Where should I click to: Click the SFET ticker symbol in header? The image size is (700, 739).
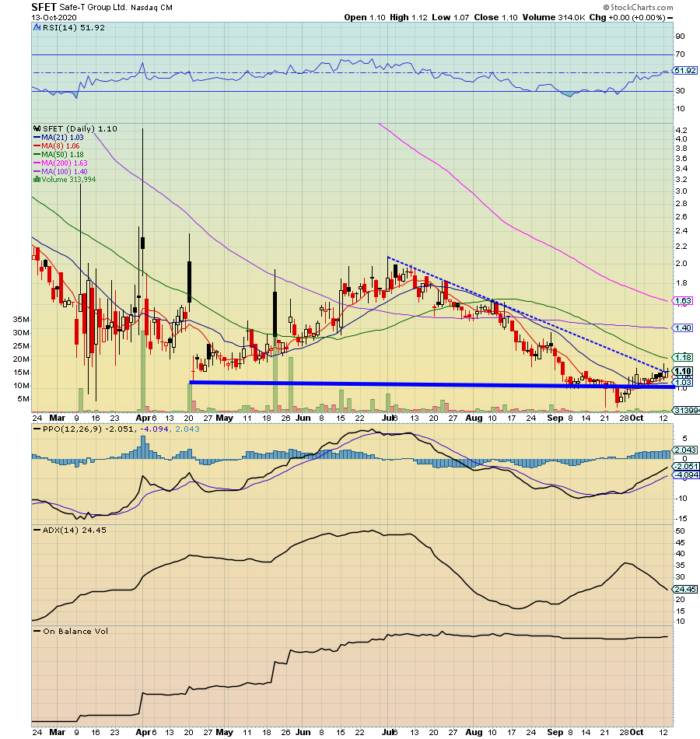pyautogui.click(x=44, y=7)
